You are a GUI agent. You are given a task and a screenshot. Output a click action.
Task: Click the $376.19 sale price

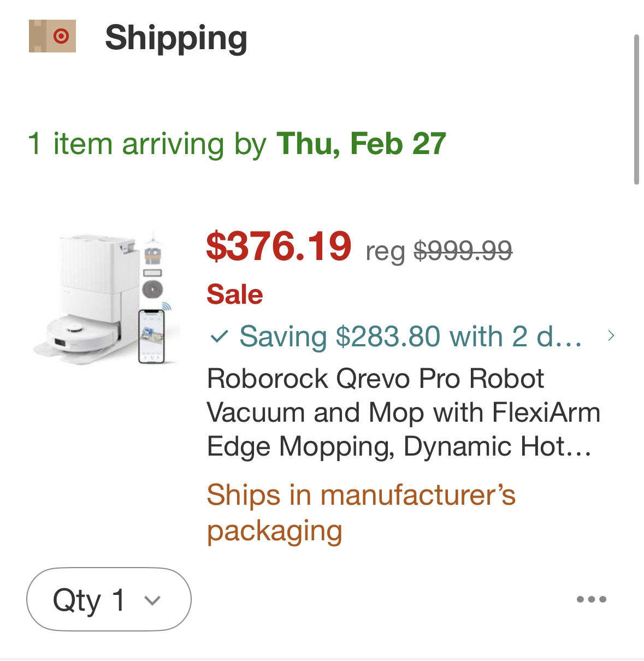pos(279,246)
